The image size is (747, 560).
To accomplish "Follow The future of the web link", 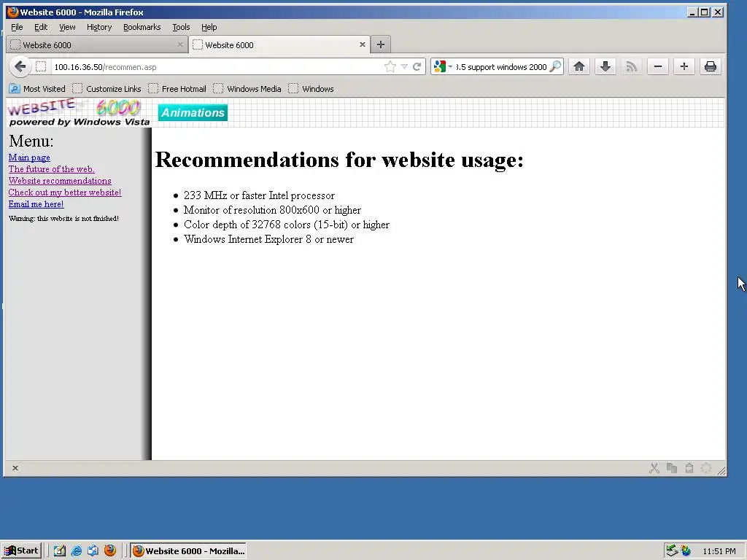I will (x=52, y=169).
